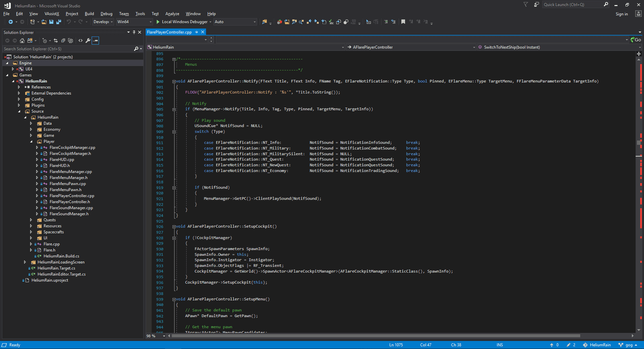Start Local Windows Debugger
This screenshot has height=349, width=644.
click(182, 22)
